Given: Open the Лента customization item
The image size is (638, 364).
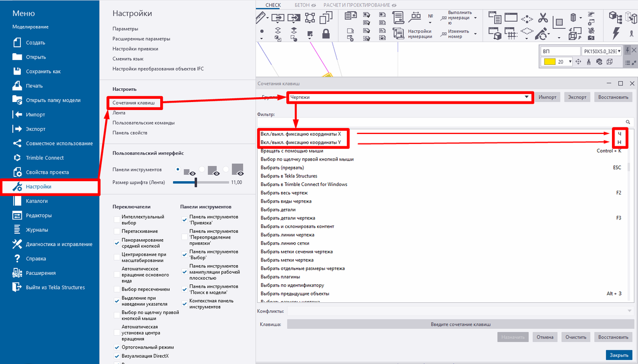Looking at the screenshot, I should click(x=119, y=113).
